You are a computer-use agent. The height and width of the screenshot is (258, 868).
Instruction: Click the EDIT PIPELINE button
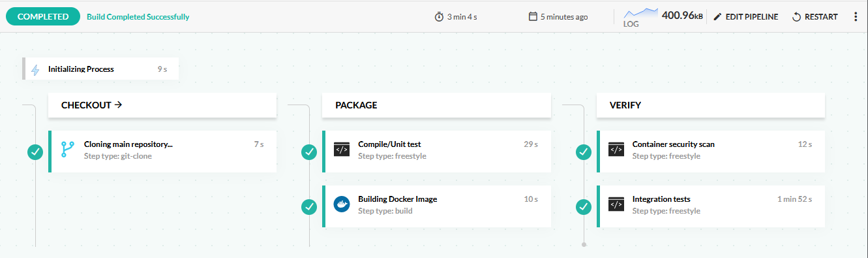tap(745, 17)
